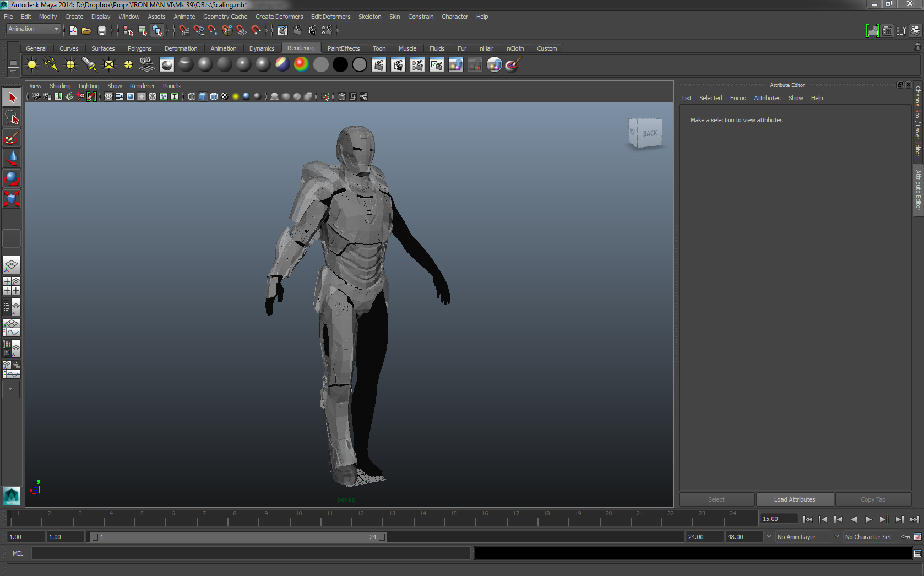Image resolution: width=924 pixels, height=576 pixels.
Task: Open the Anim Layer dropdown arrow
Action: tap(769, 536)
